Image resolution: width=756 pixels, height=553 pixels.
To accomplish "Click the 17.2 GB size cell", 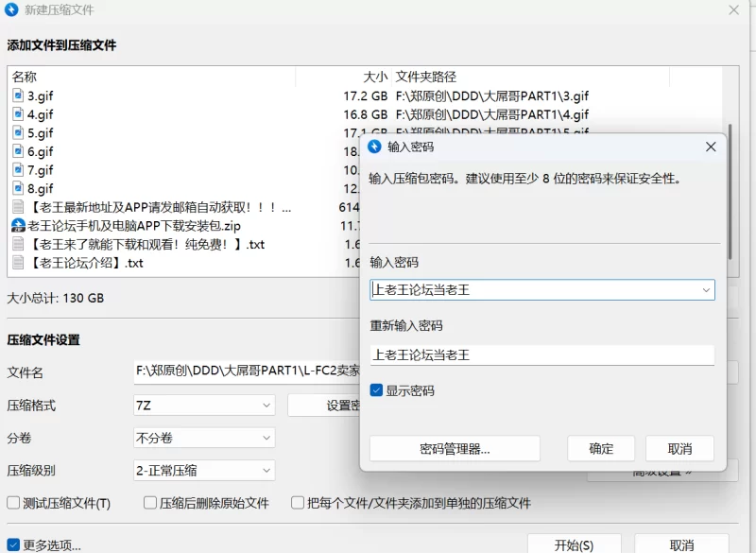I will point(365,95).
